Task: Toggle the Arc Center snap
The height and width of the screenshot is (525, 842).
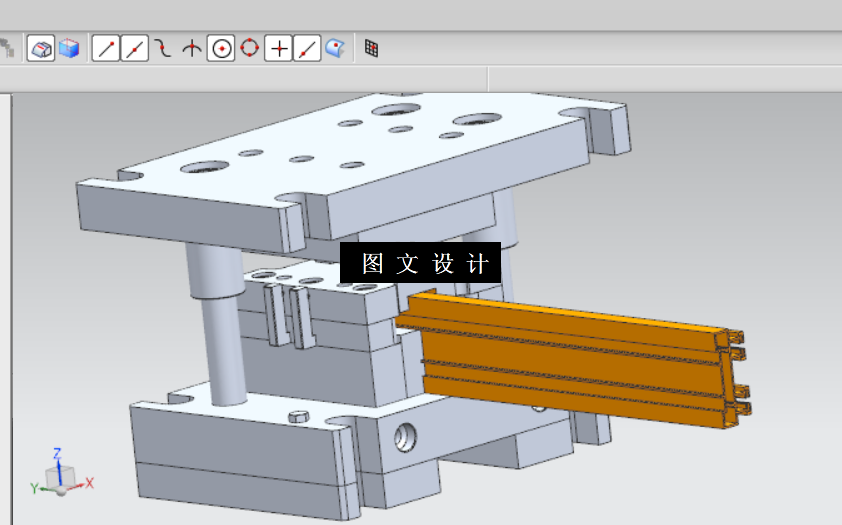Action: tap(221, 48)
